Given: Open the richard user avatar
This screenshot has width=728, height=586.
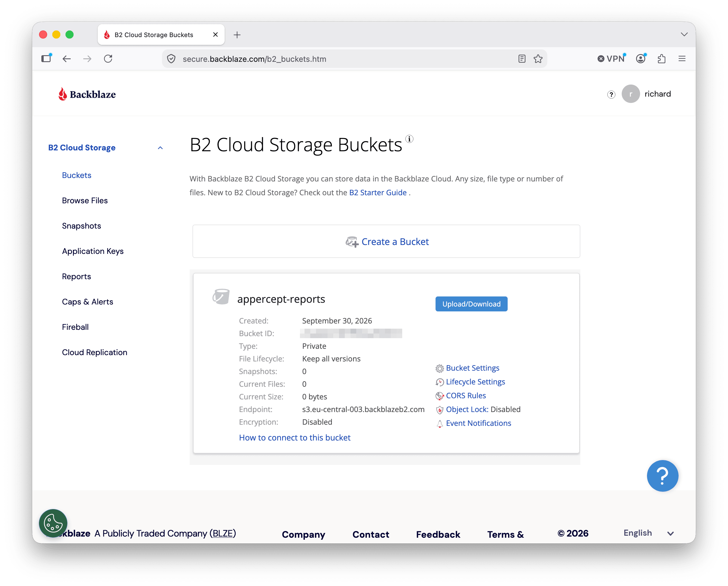Looking at the screenshot, I should (x=631, y=94).
